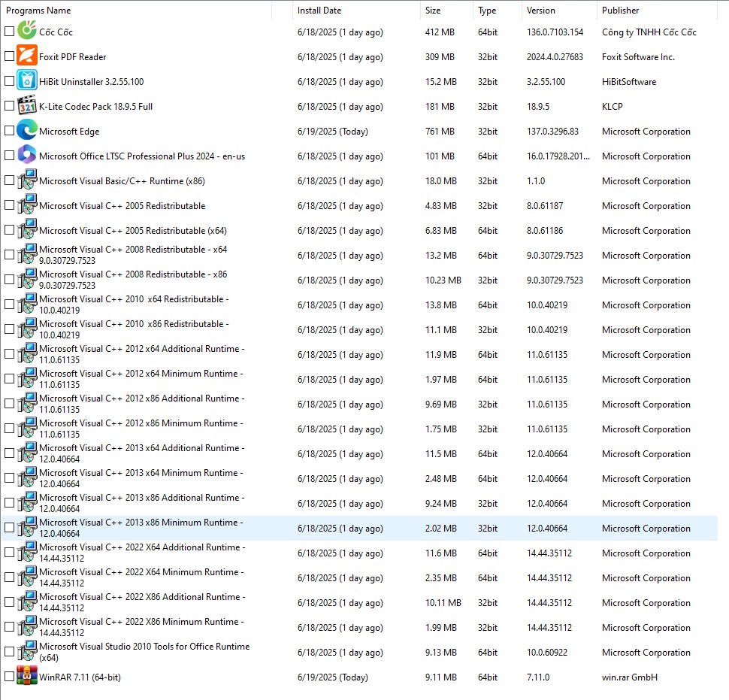Click the Visual Studio 2010 Tools for Office icon
This screenshot has width=729, height=700.
point(27,650)
